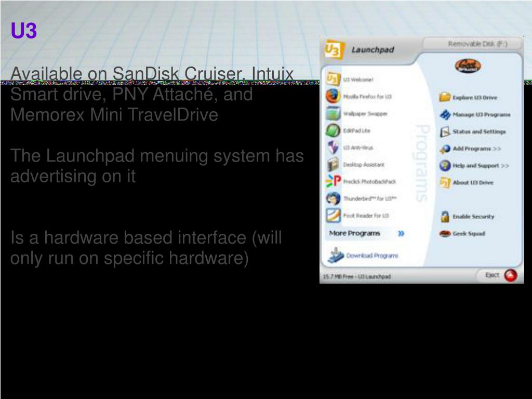
Task: Open the Wallpaper Swapper icon
Action: click(333, 113)
